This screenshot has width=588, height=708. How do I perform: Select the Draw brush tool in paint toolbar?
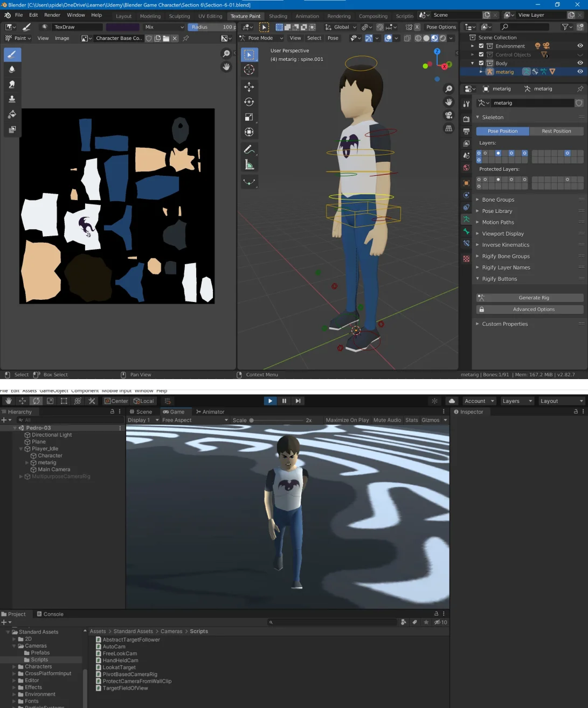pyautogui.click(x=12, y=54)
